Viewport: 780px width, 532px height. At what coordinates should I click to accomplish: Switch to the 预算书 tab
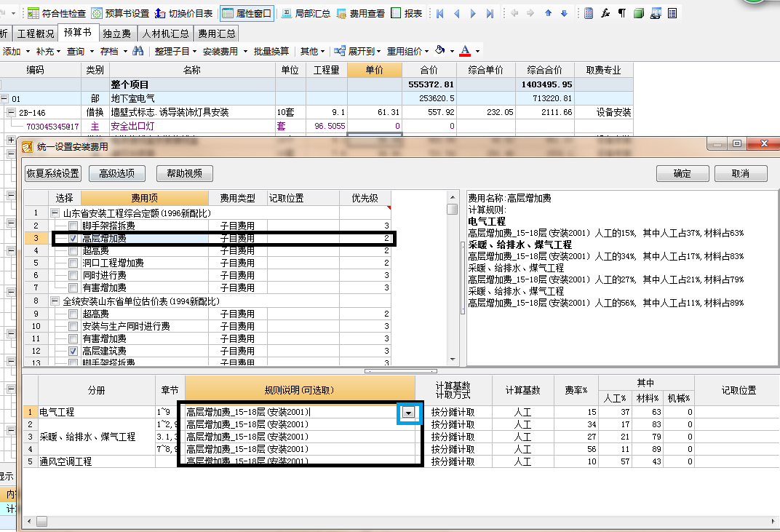pyautogui.click(x=78, y=32)
